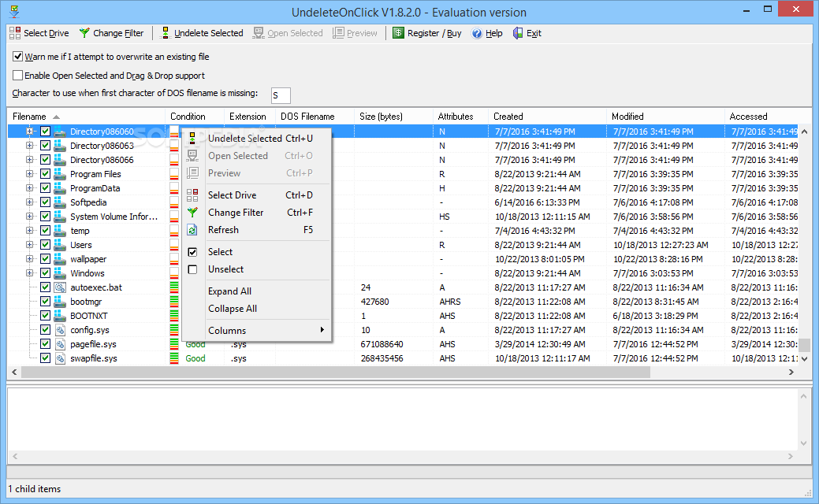Screen dimensions: 819x504
Task: Click the Change Filter funnel icon
Action: (84, 33)
